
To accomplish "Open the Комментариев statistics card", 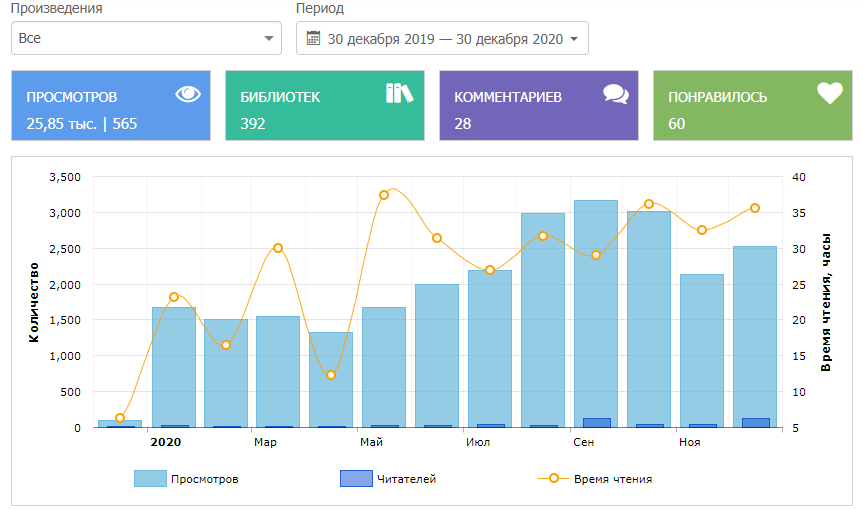I will pyautogui.click(x=539, y=106).
